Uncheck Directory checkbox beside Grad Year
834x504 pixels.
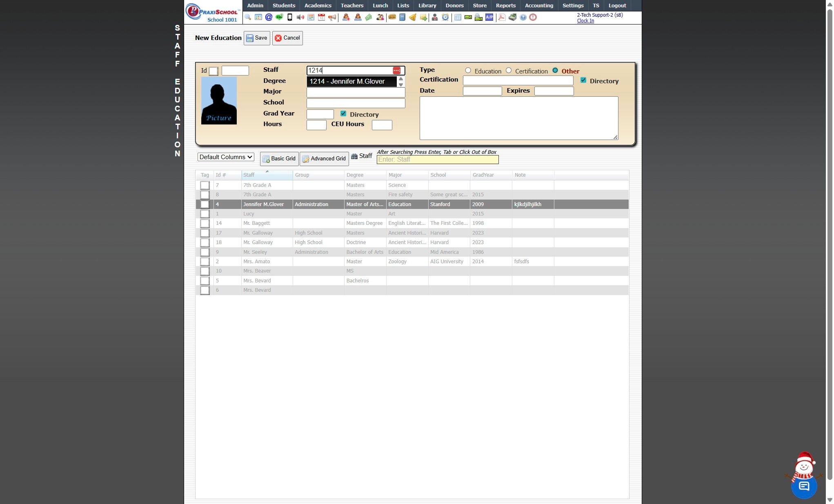pyautogui.click(x=343, y=114)
